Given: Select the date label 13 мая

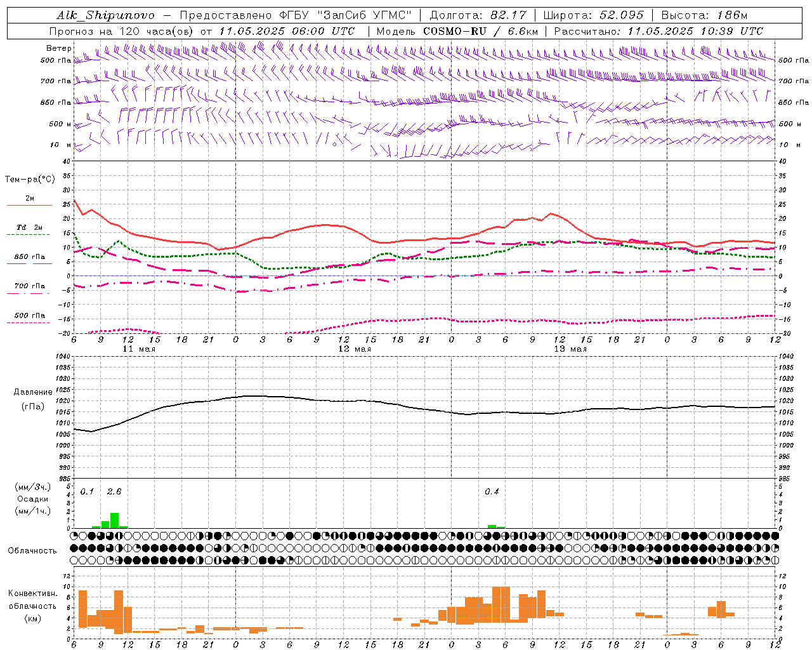Looking at the screenshot, I should pos(570,349).
